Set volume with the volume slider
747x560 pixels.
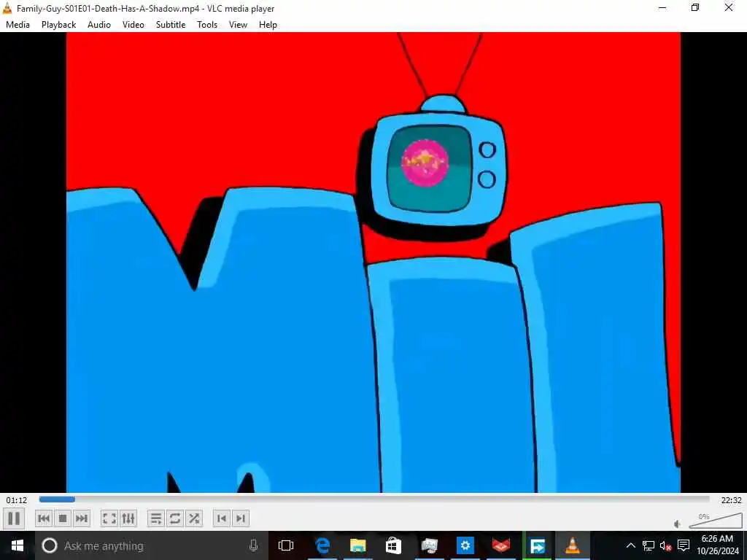715,521
